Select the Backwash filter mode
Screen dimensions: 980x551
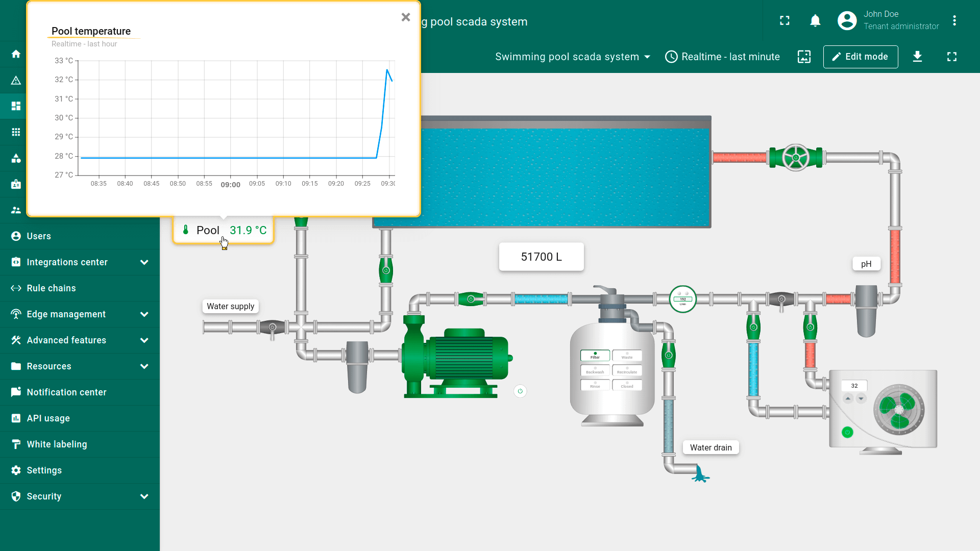pos(595,370)
